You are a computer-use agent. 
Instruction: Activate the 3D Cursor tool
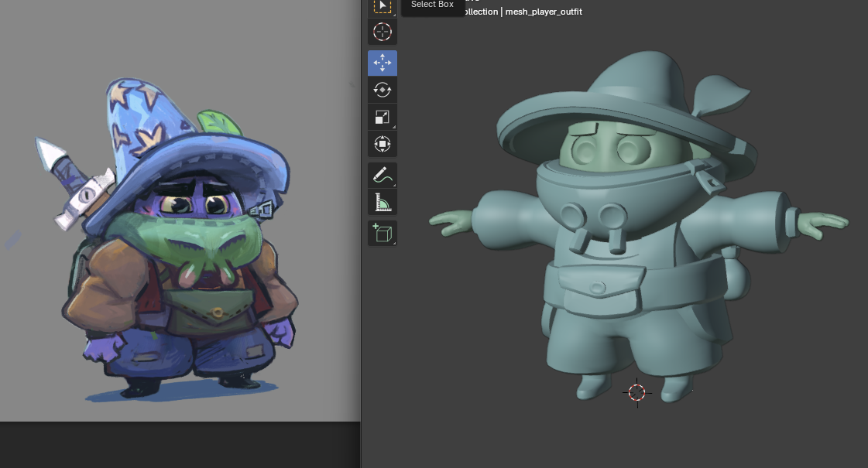point(382,32)
